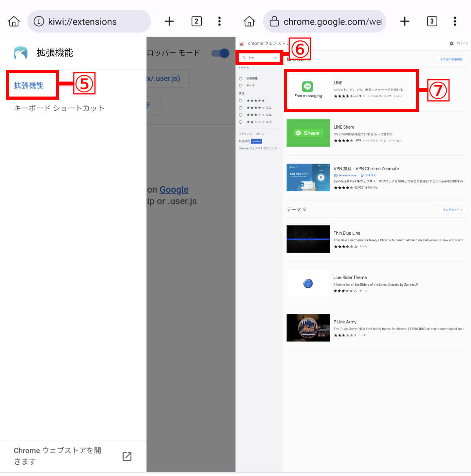Toggle the デベロッパー モード switch
This screenshot has width=471, height=476.
pyautogui.click(x=220, y=53)
